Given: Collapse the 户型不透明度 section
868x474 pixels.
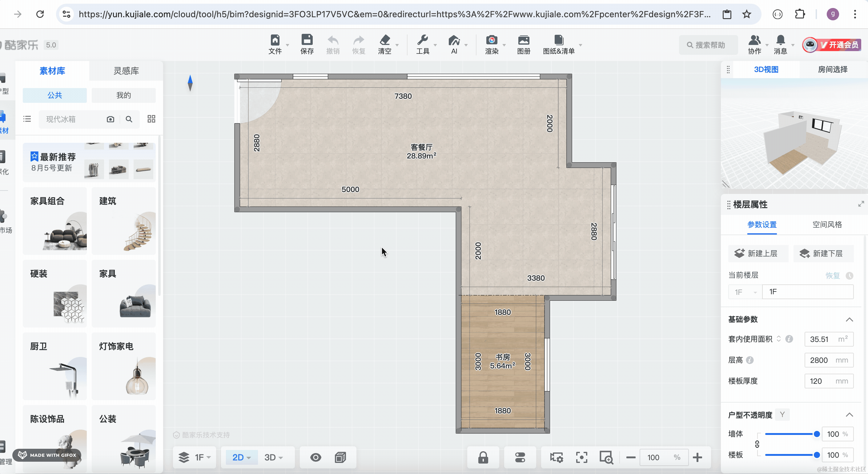Looking at the screenshot, I should pyautogui.click(x=849, y=414).
